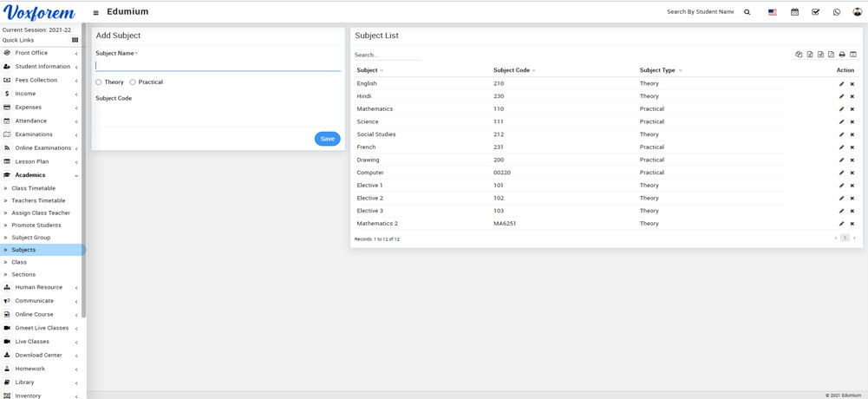Delete the French subject row

pyautogui.click(x=852, y=147)
